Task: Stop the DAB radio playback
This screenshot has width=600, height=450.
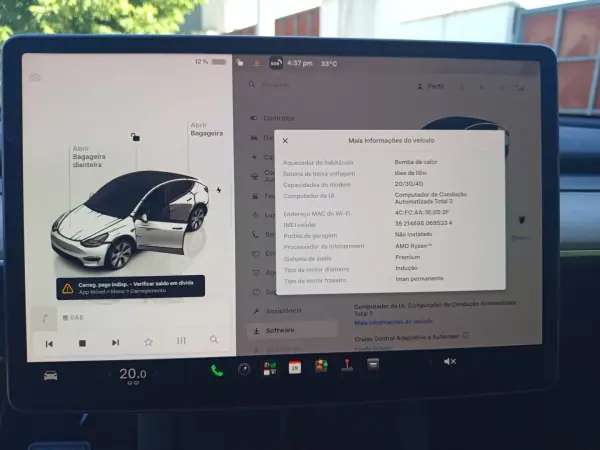Action: 82,343
